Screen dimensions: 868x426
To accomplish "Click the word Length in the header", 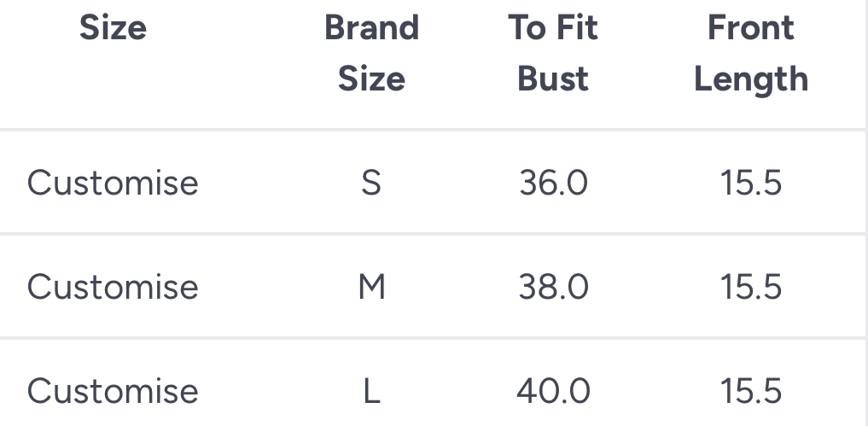I will [751, 79].
